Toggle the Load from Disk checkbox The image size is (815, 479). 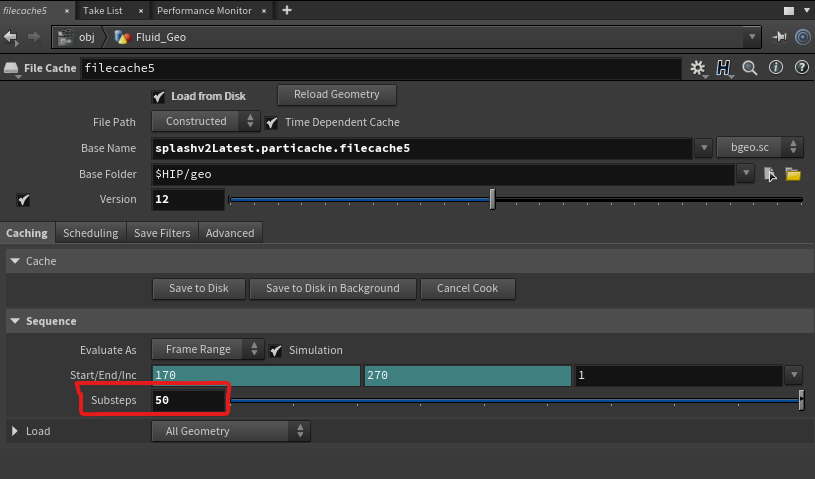(x=159, y=97)
